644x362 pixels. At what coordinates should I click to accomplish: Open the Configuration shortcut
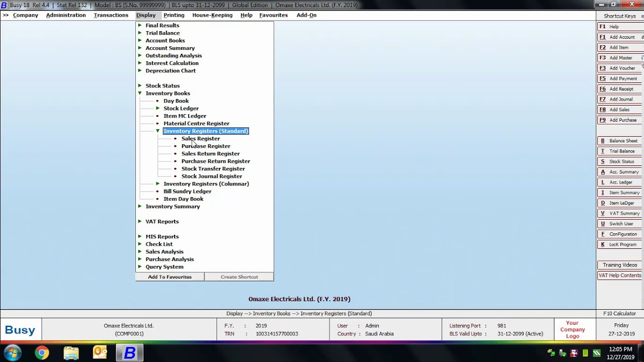tap(620, 234)
